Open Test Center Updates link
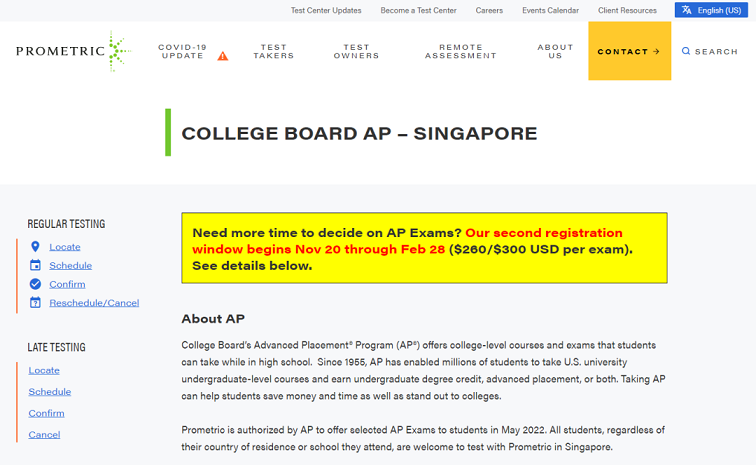The image size is (756, 465). click(326, 10)
